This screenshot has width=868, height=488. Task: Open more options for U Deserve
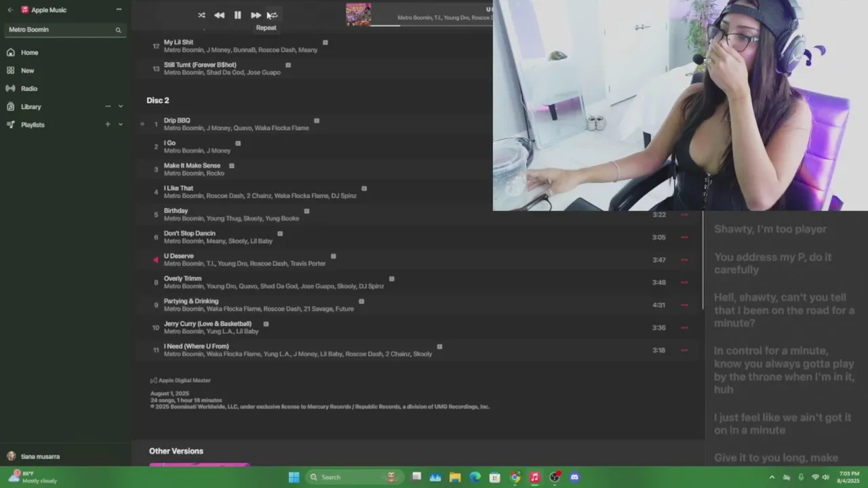(684, 260)
